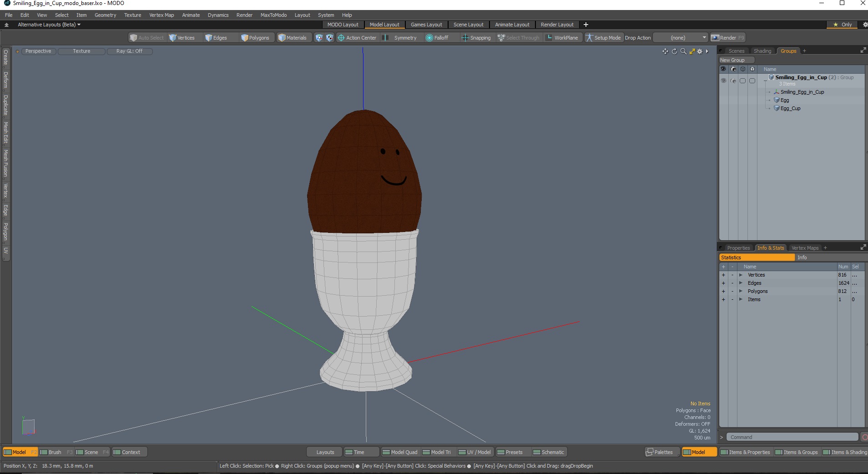Switch to the Shading tab
The image size is (868, 474).
click(762, 51)
